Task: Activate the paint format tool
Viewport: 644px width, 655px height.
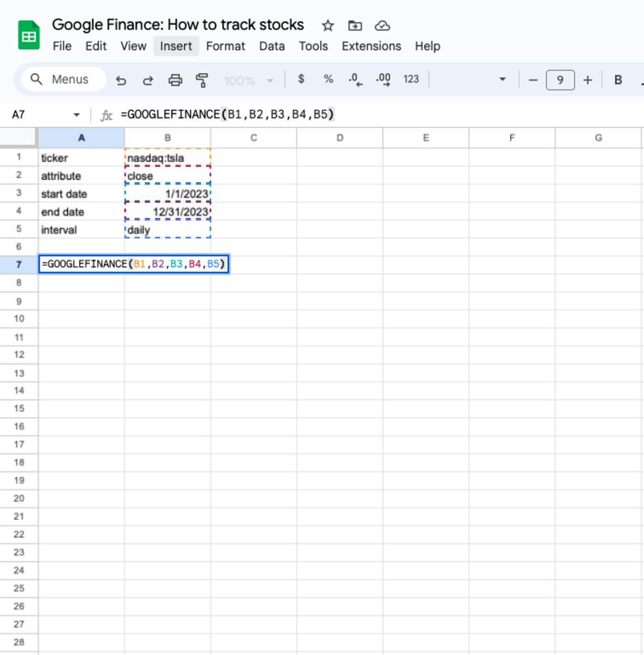Action: tap(202, 80)
